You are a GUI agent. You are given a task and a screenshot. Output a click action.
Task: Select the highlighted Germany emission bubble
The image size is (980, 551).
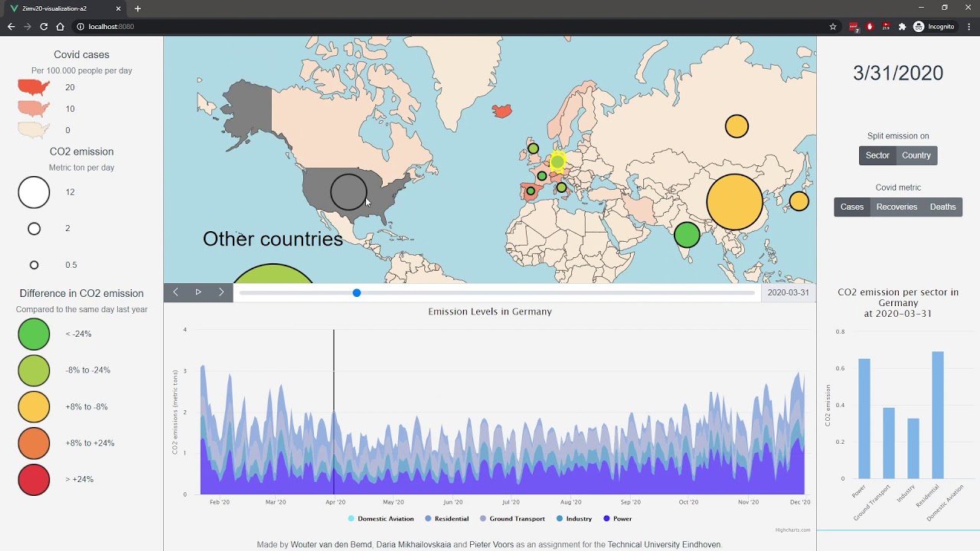click(557, 161)
